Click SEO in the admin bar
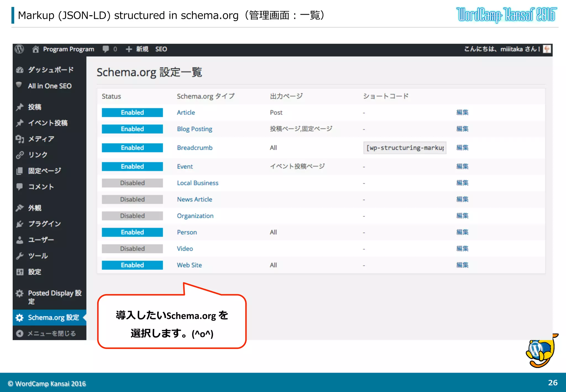The width and height of the screenshot is (566, 392). click(161, 49)
